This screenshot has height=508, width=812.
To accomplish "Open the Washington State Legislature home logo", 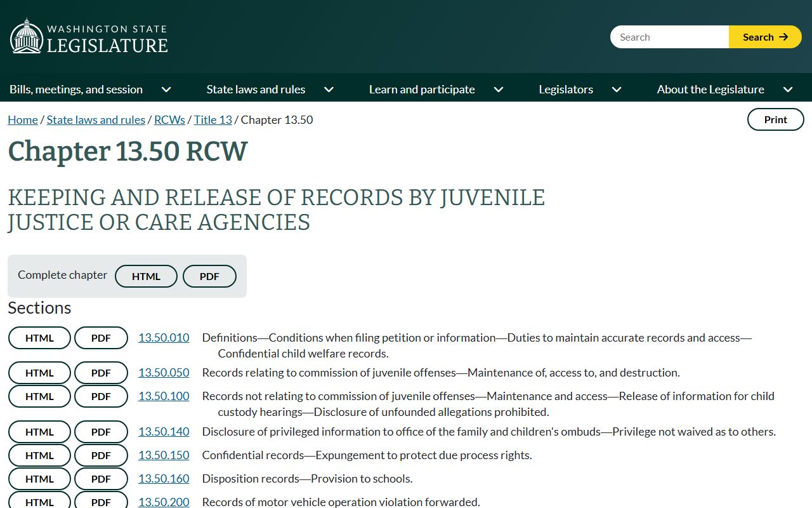I will pos(89,37).
